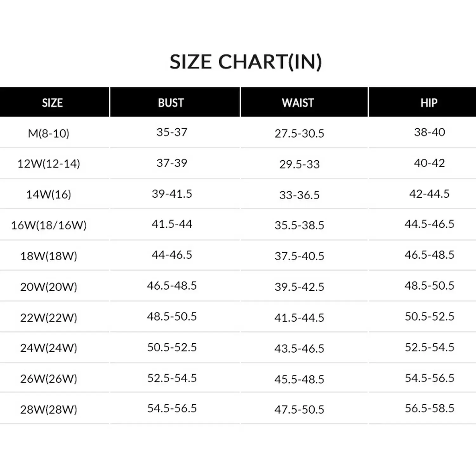
Task: Click the SIZE column header
Action: [52, 103]
